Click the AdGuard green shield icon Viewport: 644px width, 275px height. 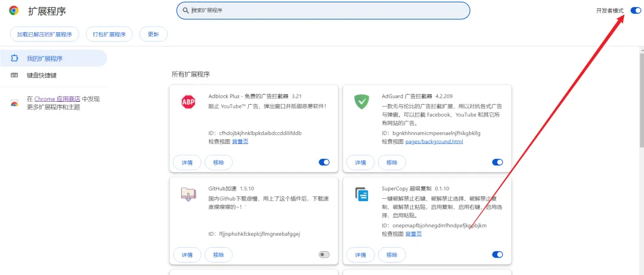pyautogui.click(x=362, y=102)
